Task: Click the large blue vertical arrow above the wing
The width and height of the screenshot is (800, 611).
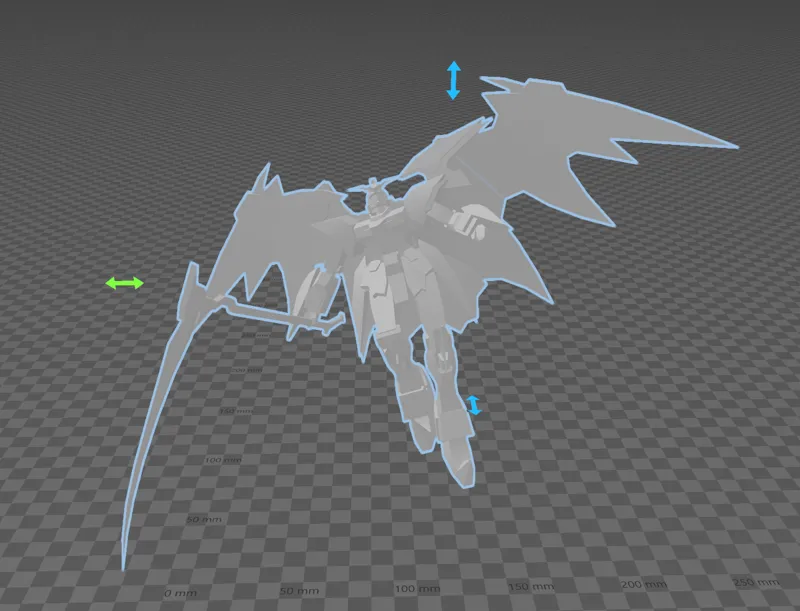Action: pos(454,80)
